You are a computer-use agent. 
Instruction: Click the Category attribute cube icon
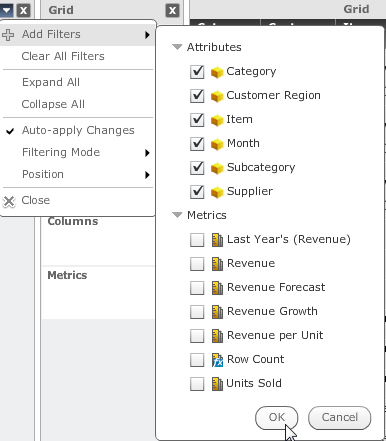[217, 72]
